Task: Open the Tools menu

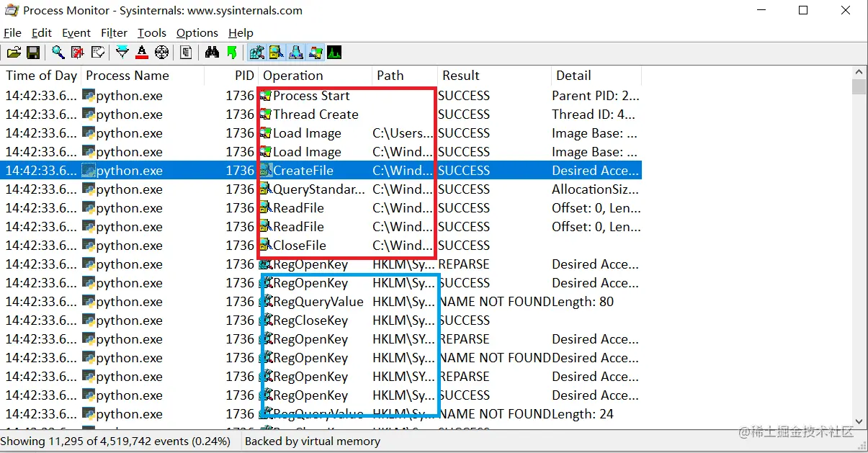Action: (152, 32)
